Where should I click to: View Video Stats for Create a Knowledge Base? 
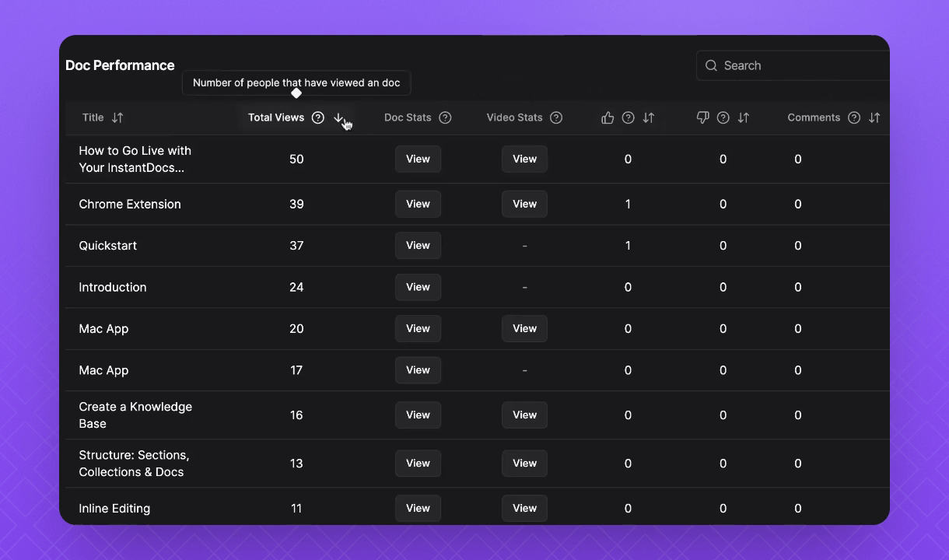524,415
